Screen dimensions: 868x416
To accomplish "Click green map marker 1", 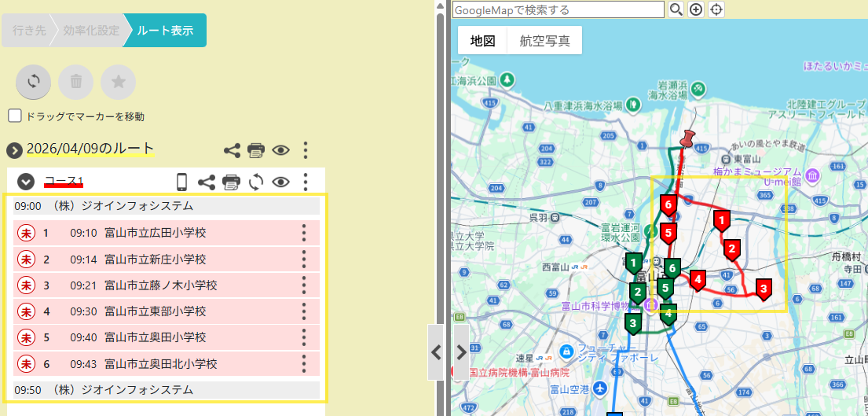I will [x=634, y=263].
